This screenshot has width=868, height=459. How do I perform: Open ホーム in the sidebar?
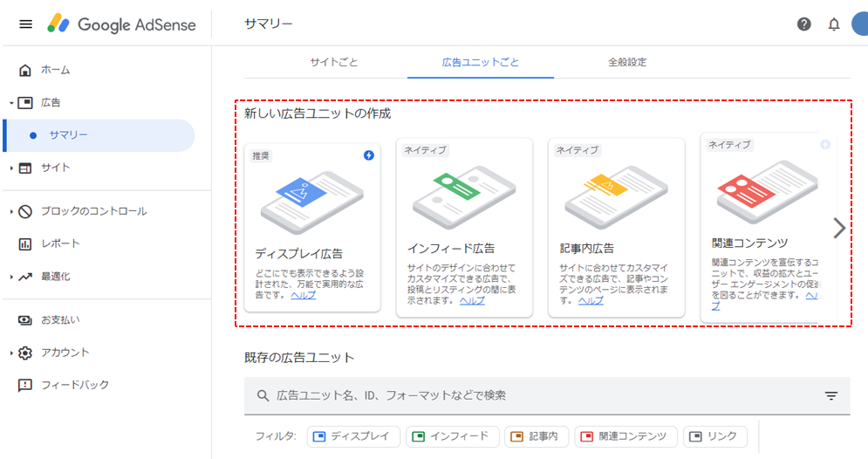tap(55, 71)
